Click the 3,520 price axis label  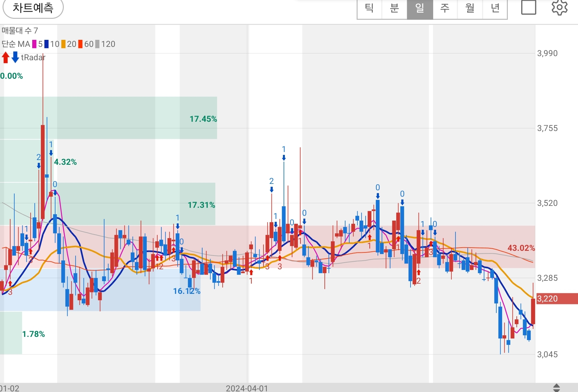(x=547, y=203)
